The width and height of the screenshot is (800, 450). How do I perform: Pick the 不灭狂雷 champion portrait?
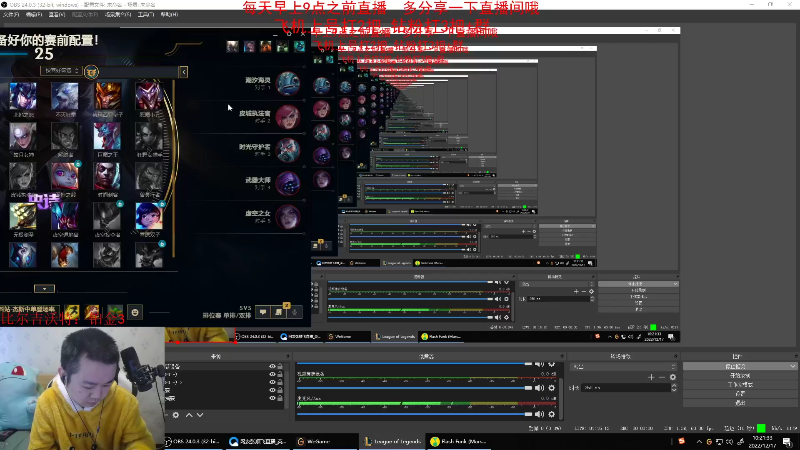click(x=65, y=96)
